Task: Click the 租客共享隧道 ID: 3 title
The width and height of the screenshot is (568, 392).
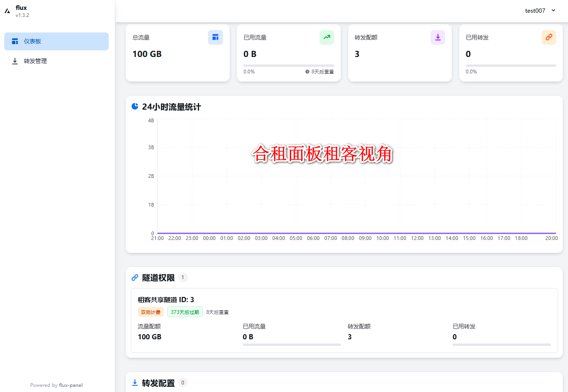Action: coord(166,300)
